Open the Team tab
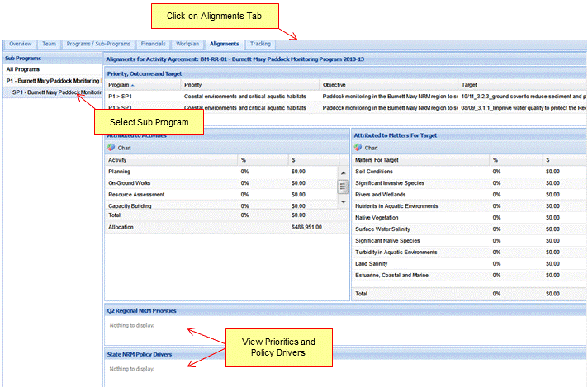The height and width of the screenshot is (392, 588). (x=50, y=44)
